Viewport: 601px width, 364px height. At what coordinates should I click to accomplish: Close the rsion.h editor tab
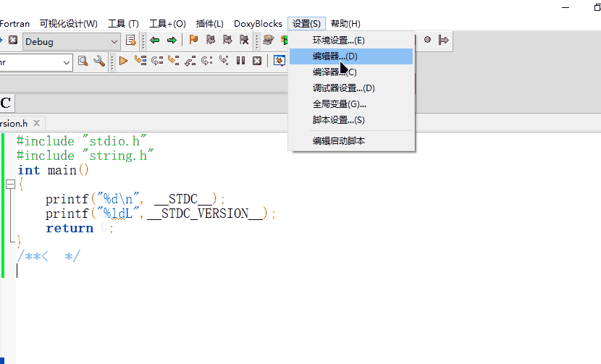coord(36,123)
